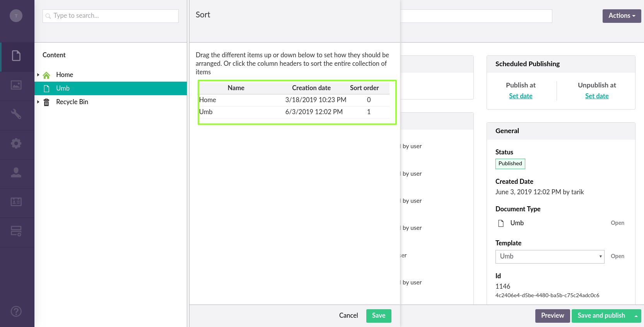The width and height of the screenshot is (644, 327).
Task: Sort items by Creation date column header
Action: (x=311, y=88)
